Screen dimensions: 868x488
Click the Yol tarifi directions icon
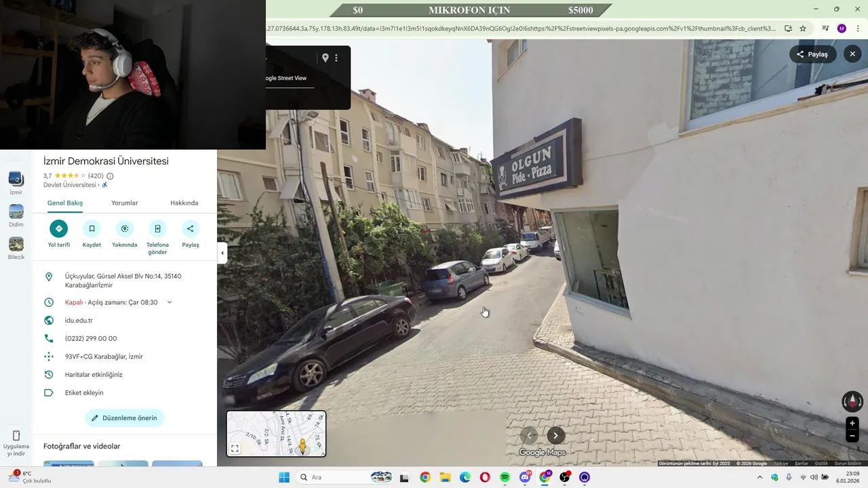59,228
